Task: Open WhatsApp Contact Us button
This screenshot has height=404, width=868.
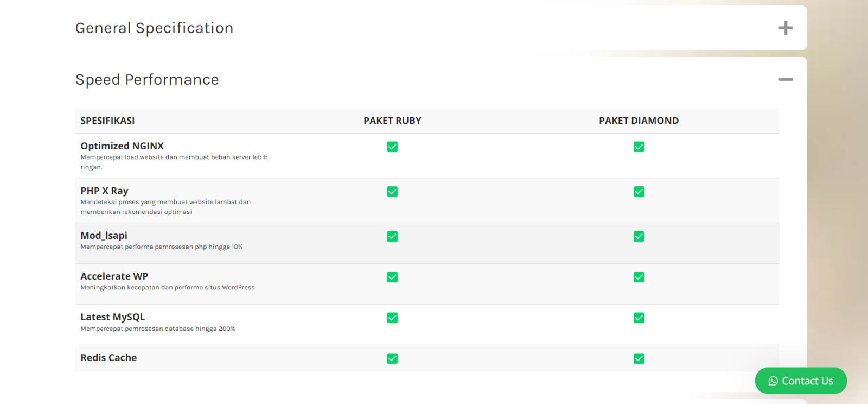Action: click(x=801, y=381)
